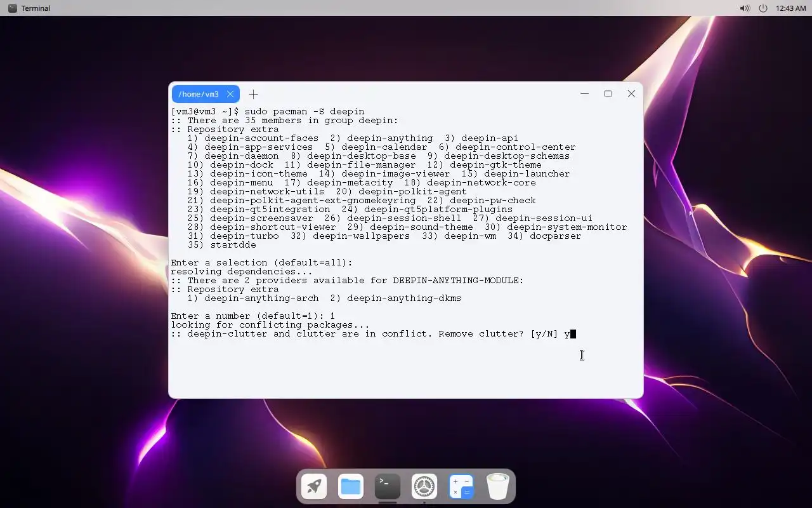812x508 pixels.
Task: Minimize the terminal window
Action: pyautogui.click(x=584, y=93)
